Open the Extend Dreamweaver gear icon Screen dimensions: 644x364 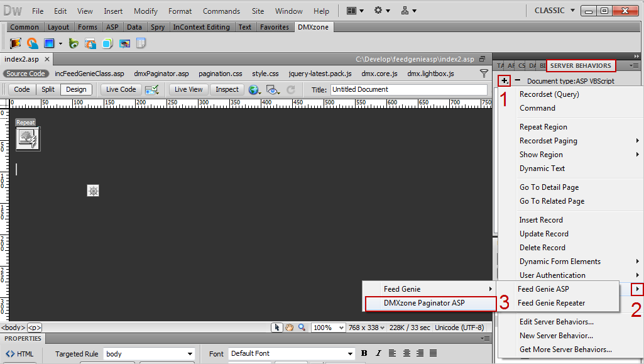point(382,11)
